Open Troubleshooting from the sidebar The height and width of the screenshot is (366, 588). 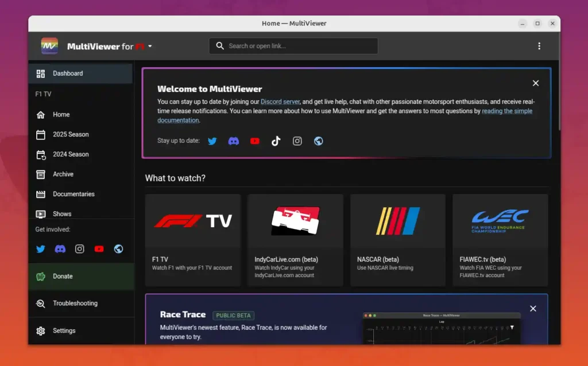coord(74,303)
